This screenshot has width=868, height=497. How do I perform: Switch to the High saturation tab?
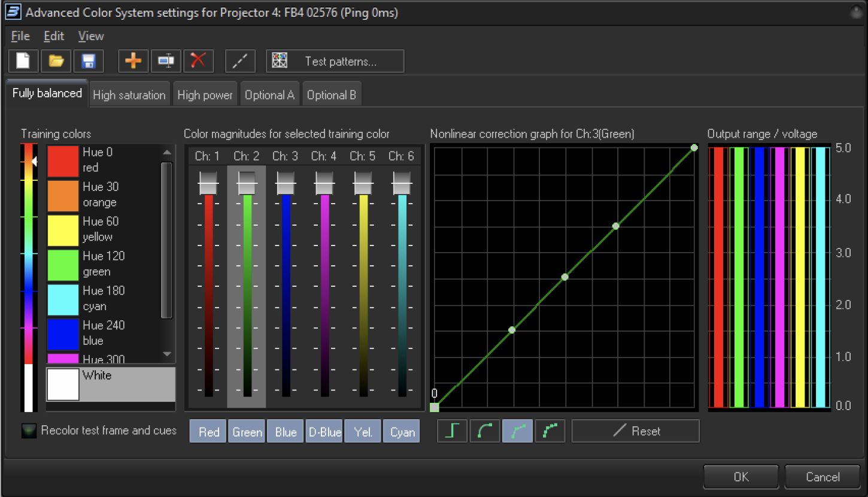click(x=129, y=95)
